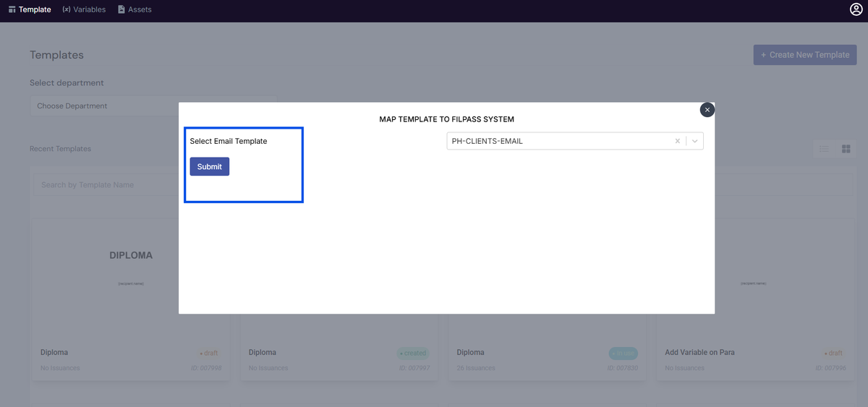Click the ID: 007996 text
This screenshot has width=868, height=407.
pos(830,368)
